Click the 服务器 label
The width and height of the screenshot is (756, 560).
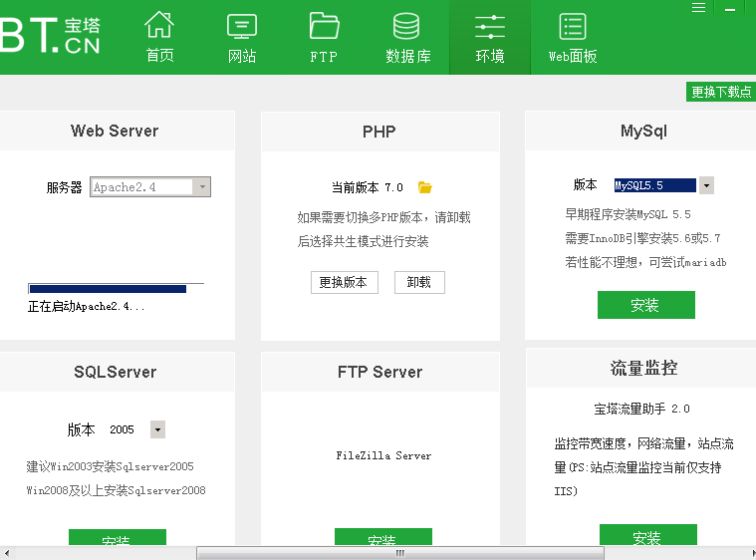pos(64,187)
